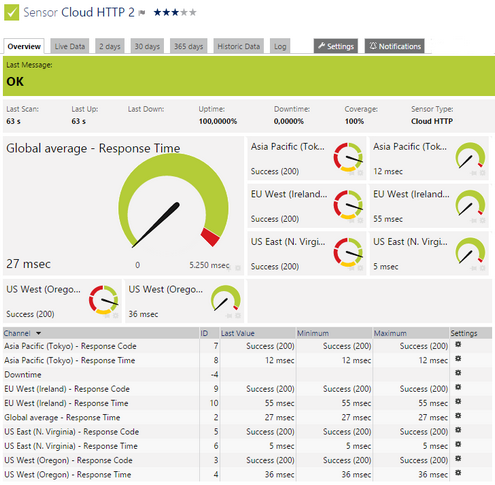Open gear settings for EU West (Ireland) Response Code row

[x=458, y=387]
